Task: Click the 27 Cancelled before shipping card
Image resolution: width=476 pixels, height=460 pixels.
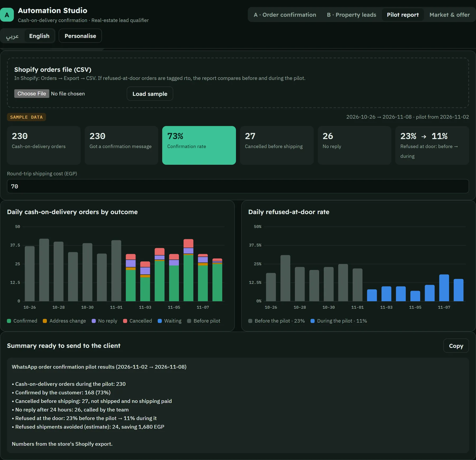Action: [x=277, y=145]
